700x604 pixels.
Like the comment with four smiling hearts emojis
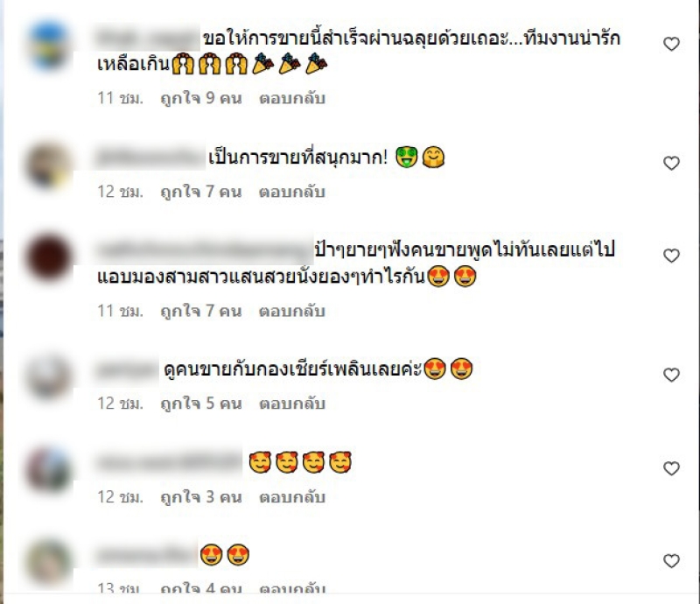(x=671, y=468)
